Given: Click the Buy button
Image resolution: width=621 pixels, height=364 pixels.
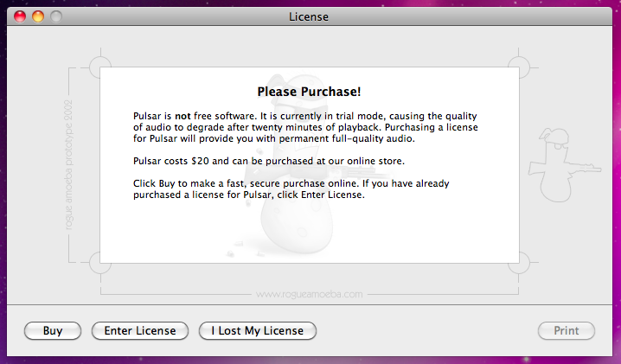Looking at the screenshot, I should click(x=53, y=331).
